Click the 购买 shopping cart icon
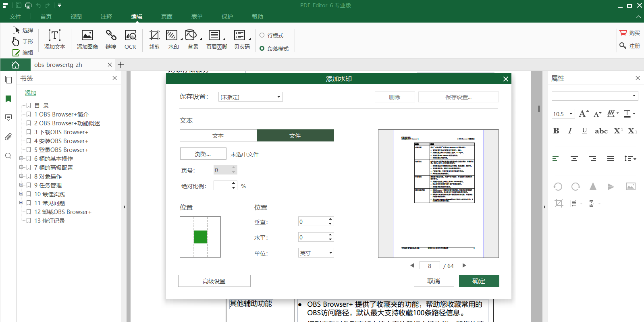This screenshot has height=322, width=644. [623, 33]
